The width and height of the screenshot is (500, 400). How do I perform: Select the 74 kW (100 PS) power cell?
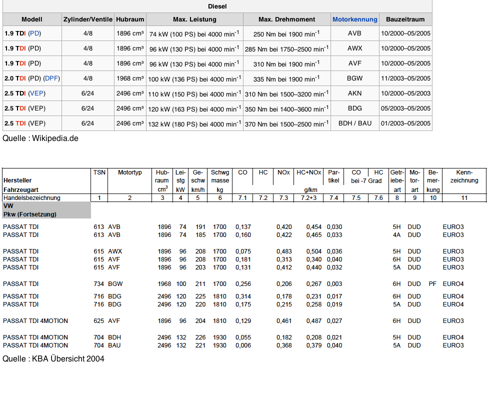pyautogui.click(x=194, y=34)
